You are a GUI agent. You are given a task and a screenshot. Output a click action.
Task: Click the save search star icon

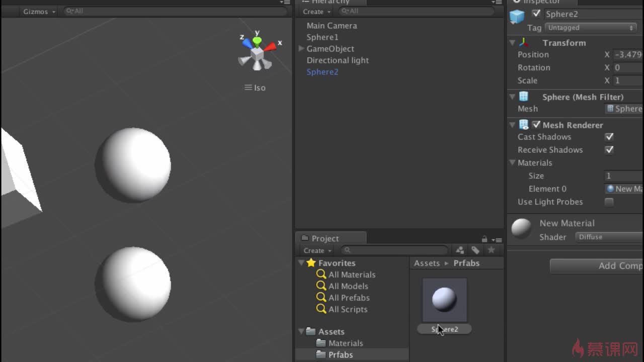click(492, 250)
